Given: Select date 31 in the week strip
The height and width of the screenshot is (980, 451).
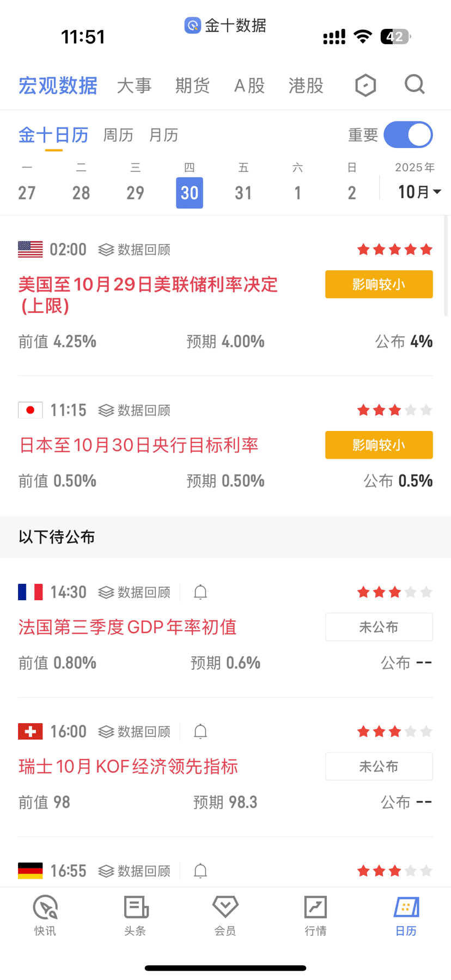Looking at the screenshot, I should [x=243, y=193].
